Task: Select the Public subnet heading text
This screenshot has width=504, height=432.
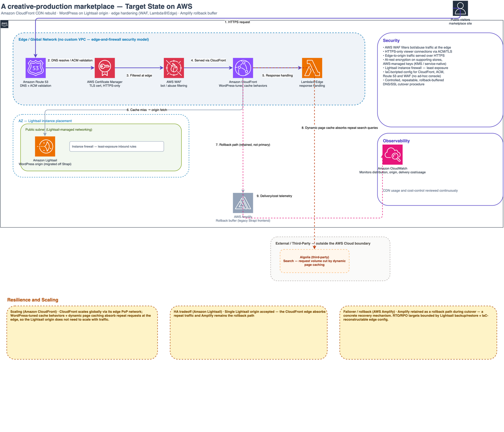Action: 59,130
